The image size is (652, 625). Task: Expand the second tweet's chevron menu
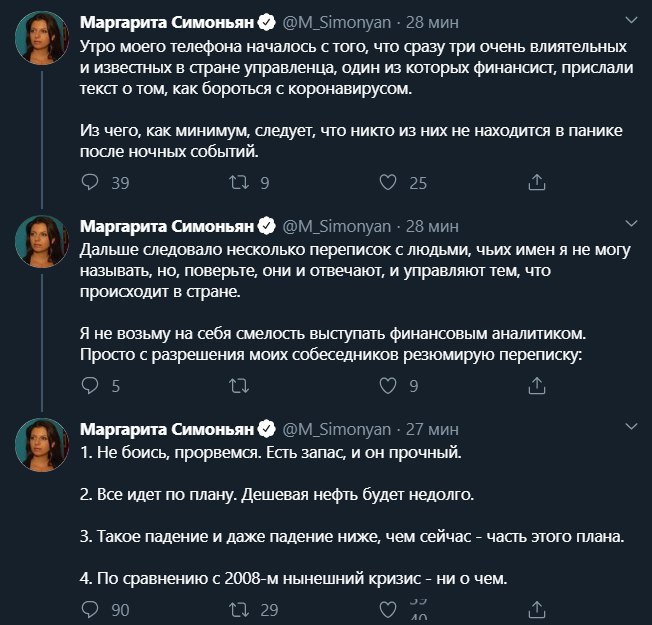click(x=631, y=223)
